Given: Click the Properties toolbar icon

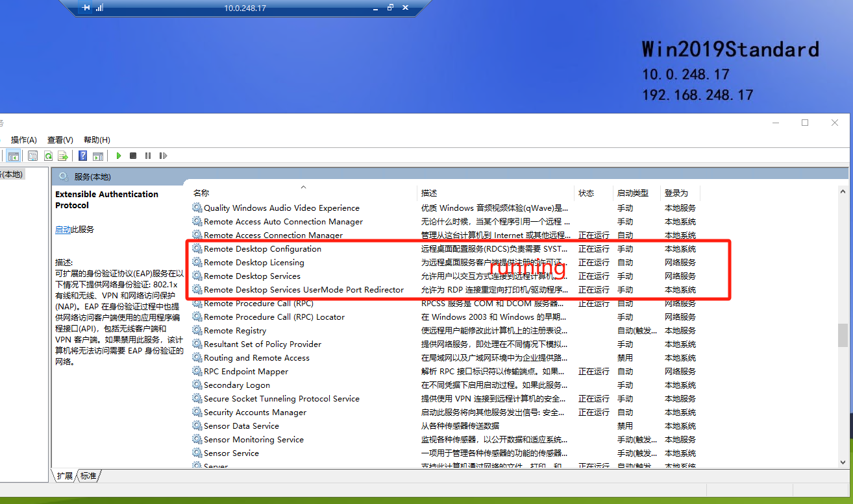Looking at the screenshot, I should click(32, 156).
